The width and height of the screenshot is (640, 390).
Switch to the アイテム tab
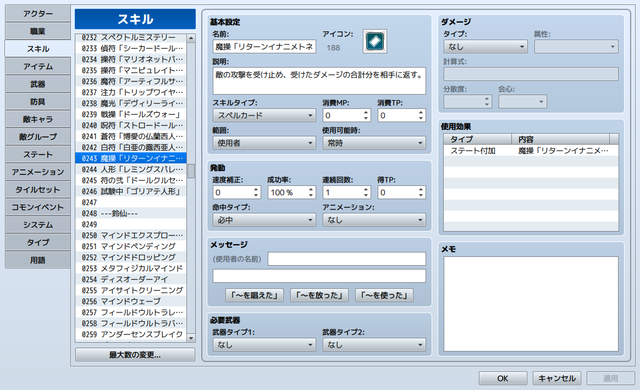pyautogui.click(x=38, y=66)
